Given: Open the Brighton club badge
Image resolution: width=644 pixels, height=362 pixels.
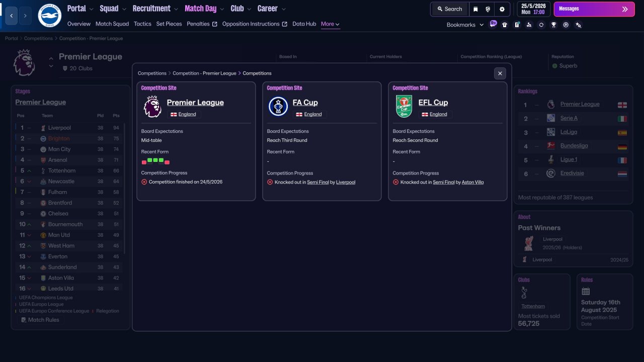Looking at the screenshot, I should 49,16.
